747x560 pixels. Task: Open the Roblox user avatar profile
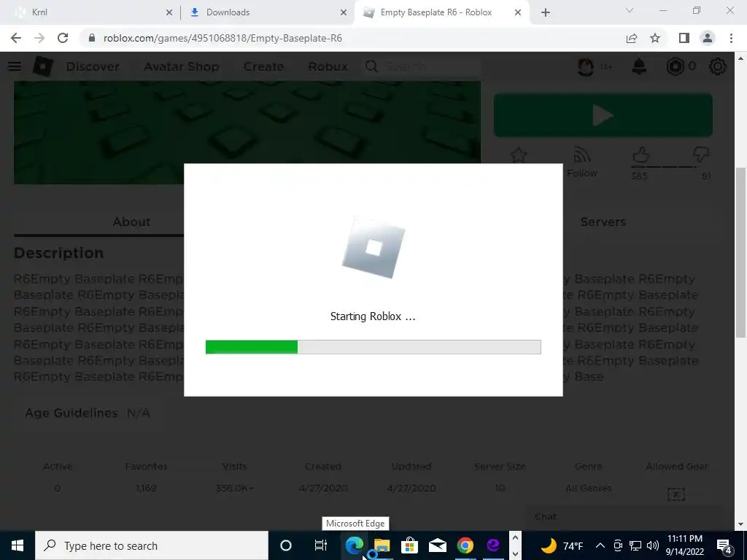[586, 66]
